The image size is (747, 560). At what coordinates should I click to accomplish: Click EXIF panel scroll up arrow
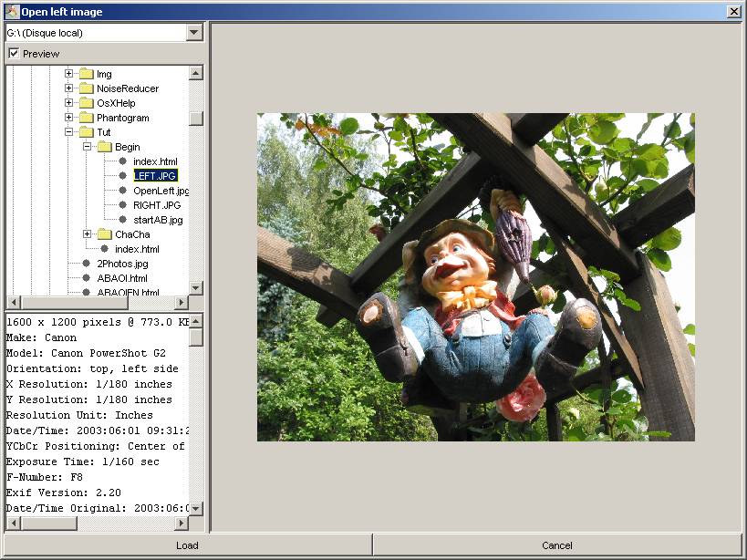point(196,321)
